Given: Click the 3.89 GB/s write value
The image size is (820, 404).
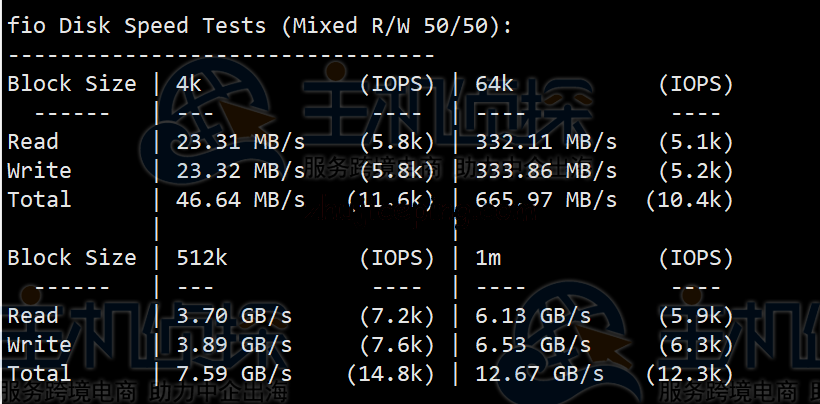Looking at the screenshot, I should point(234,345).
